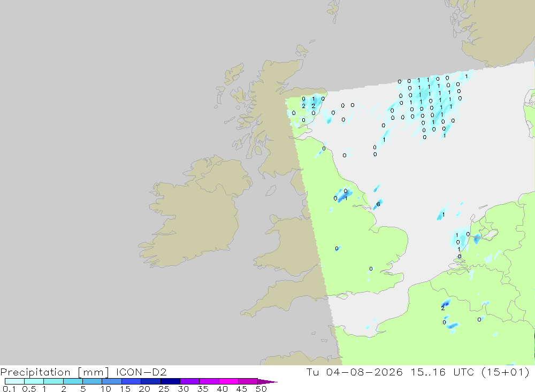535x392 pixels.
Task: Click the 0.1–0.5 mm legend color swatch
Action: (x=14, y=381)
